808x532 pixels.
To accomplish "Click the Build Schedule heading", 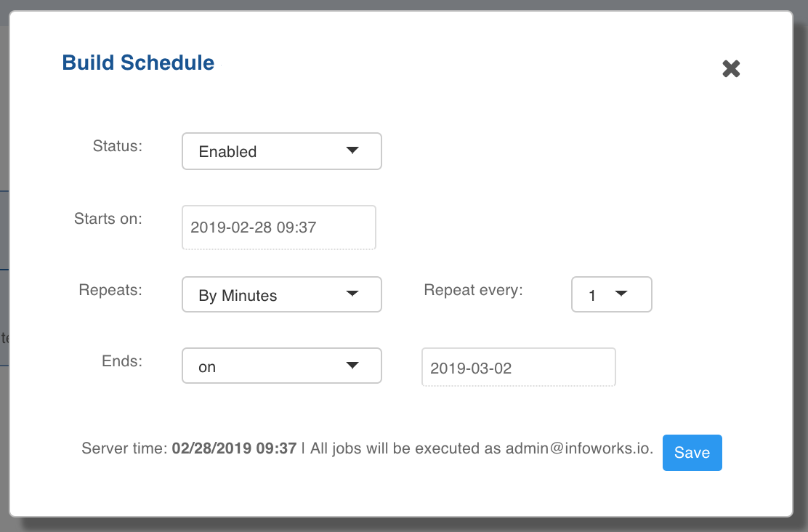I will pos(138,63).
